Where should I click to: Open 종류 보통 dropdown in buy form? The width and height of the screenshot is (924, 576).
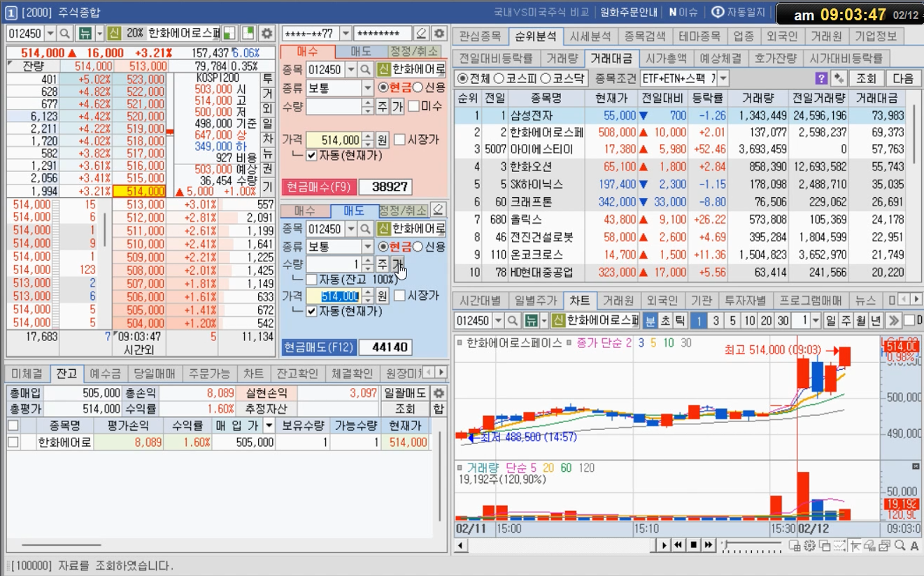pos(368,87)
